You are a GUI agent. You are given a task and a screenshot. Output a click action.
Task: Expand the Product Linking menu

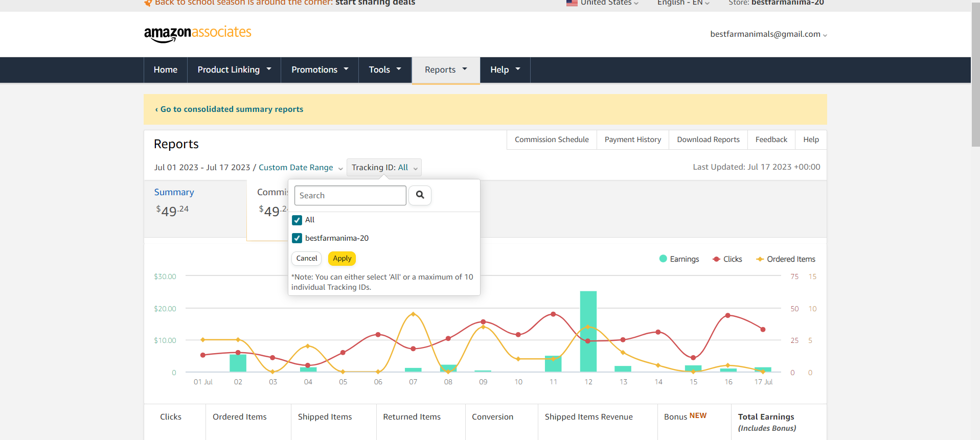(x=234, y=70)
